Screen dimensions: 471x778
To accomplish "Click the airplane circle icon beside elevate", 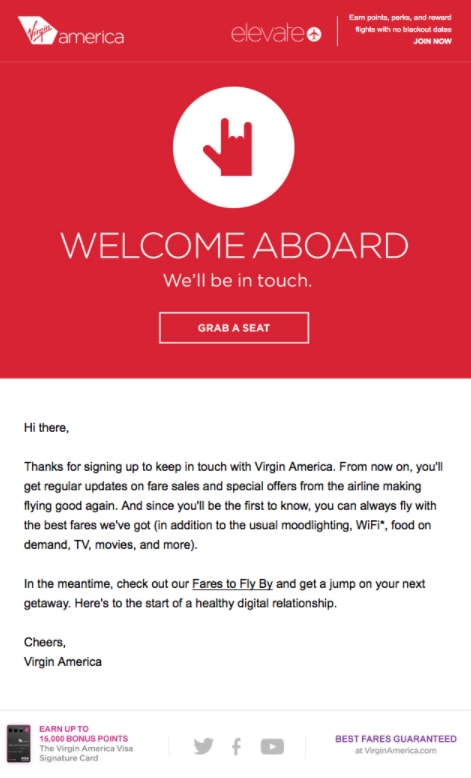I will point(314,34).
